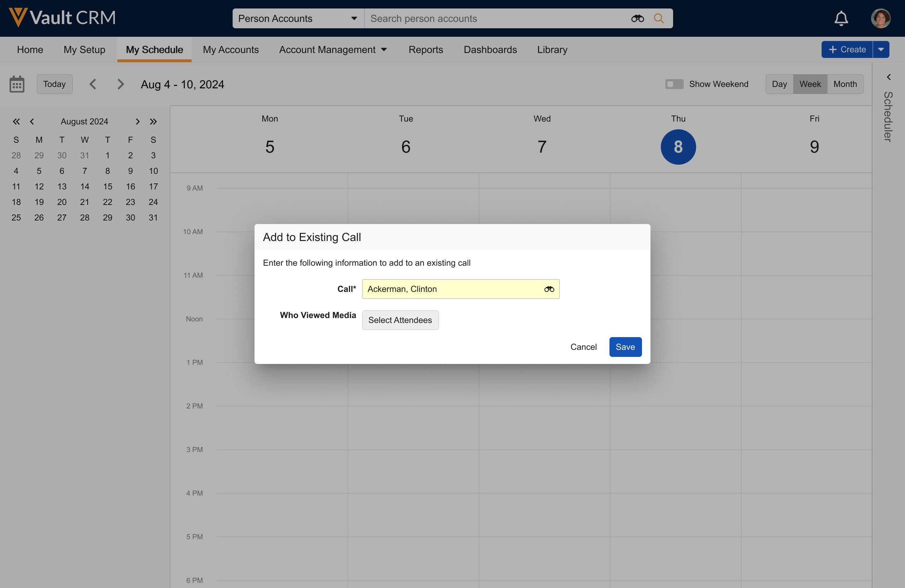Open the My Accounts tab
This screenshot has height=588, width=905.
point(230,50)
